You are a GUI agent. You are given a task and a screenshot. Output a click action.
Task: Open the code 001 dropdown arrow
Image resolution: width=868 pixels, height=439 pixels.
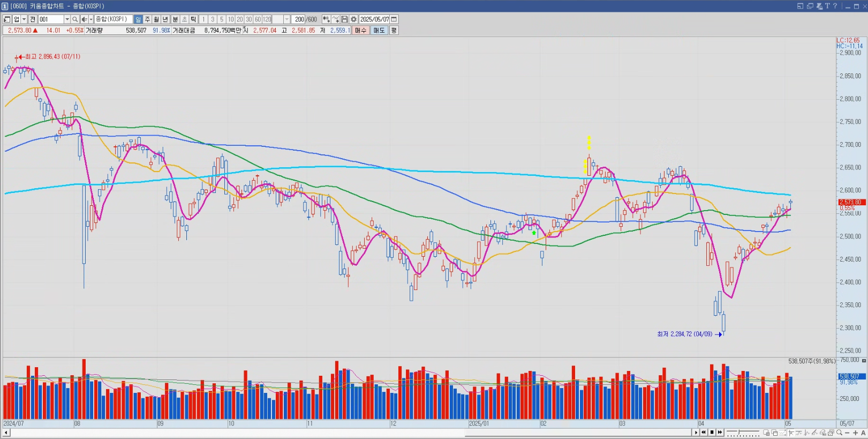pyautogui.click(x=67, y=19)
